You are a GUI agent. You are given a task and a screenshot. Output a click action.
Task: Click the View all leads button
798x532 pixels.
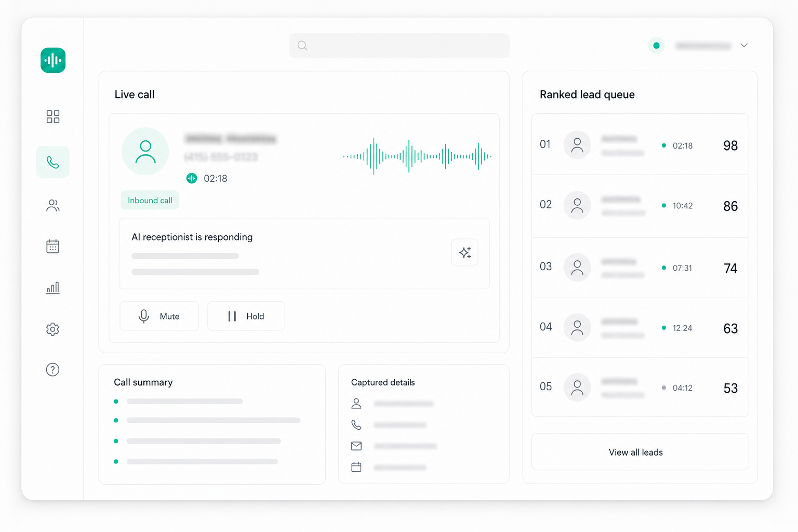(640, 452)
